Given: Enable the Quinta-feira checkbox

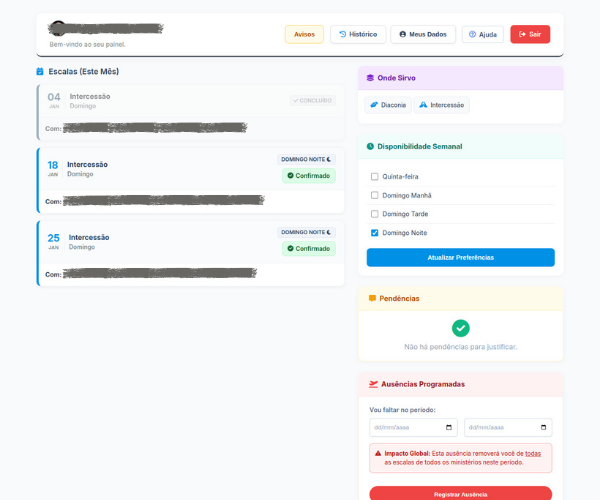Looking at the screenshot, I should pyautogui.click(x=374, y=176).
